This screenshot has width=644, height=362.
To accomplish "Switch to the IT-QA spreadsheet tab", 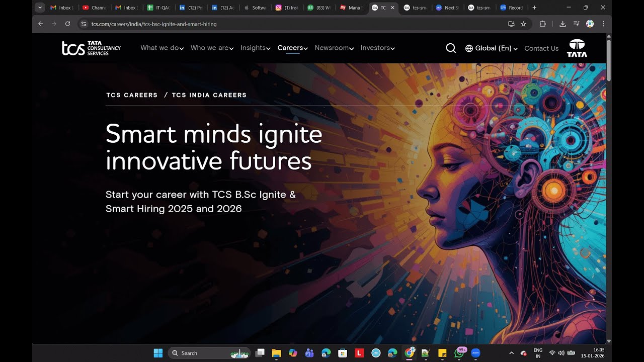I will [x=159, y=8].
